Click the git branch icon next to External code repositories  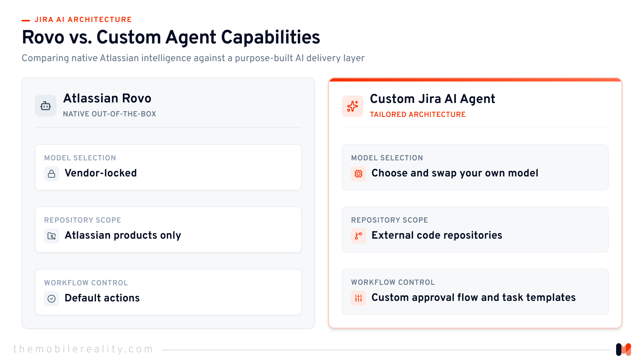[x=358, y=236]
